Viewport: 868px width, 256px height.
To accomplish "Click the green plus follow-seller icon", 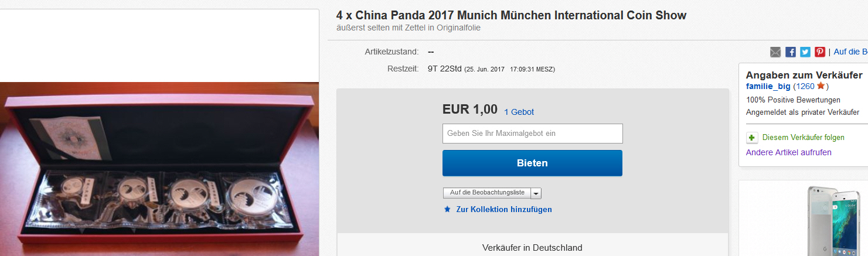I will coord(752,138).
